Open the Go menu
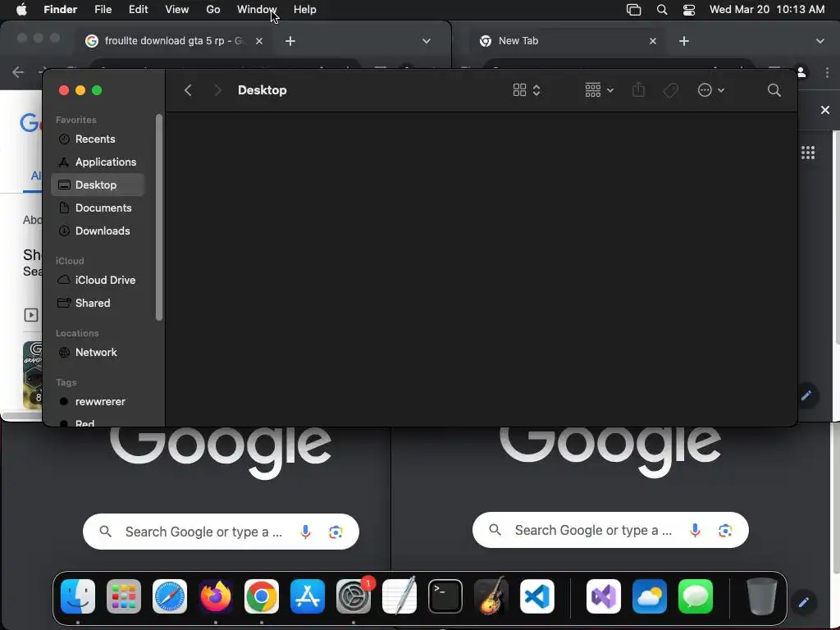 coord(213,10)
